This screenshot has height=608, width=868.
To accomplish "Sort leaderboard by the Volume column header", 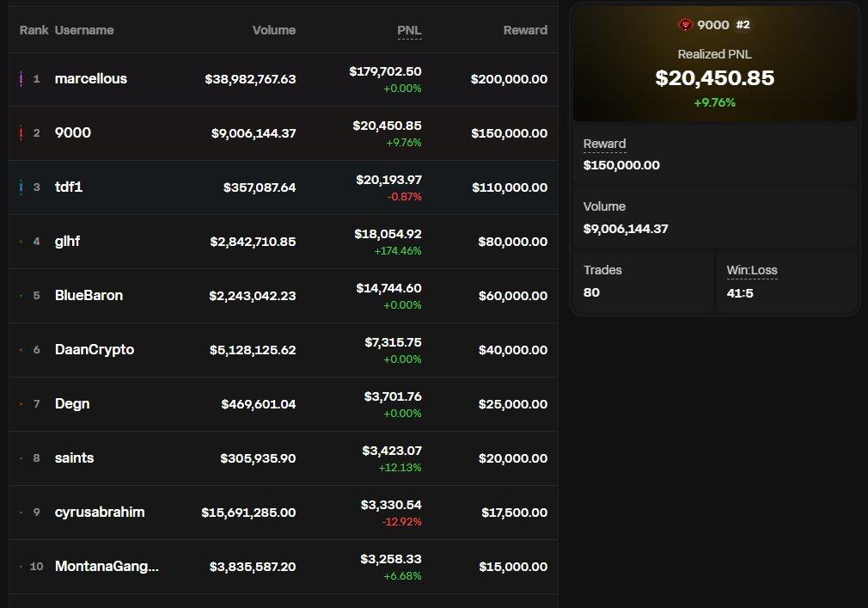I will coord(273,30).
